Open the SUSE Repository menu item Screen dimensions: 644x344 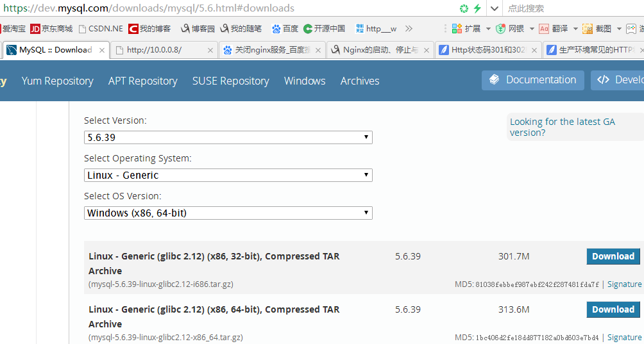(x=231, y=81)
